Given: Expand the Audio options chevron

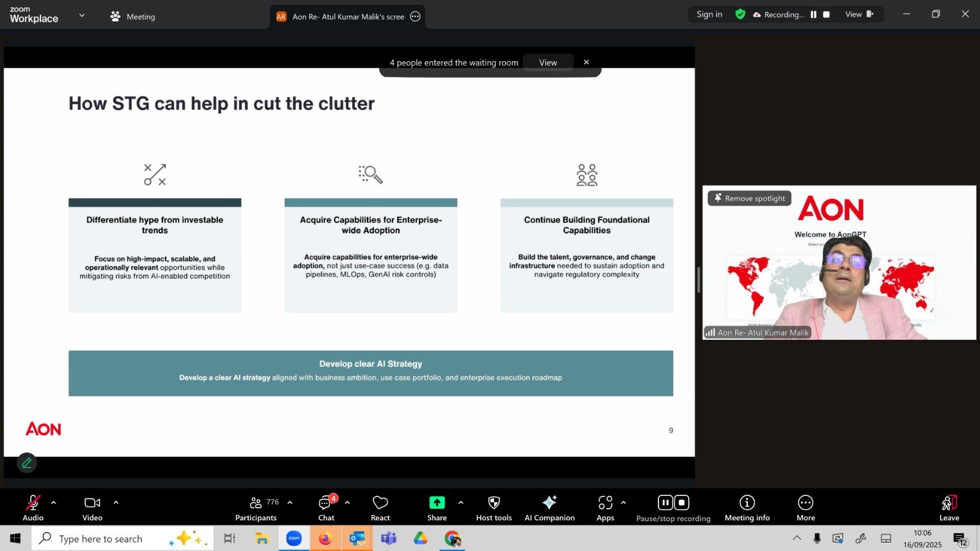Looking at the screenshot, I should (53, 503).
